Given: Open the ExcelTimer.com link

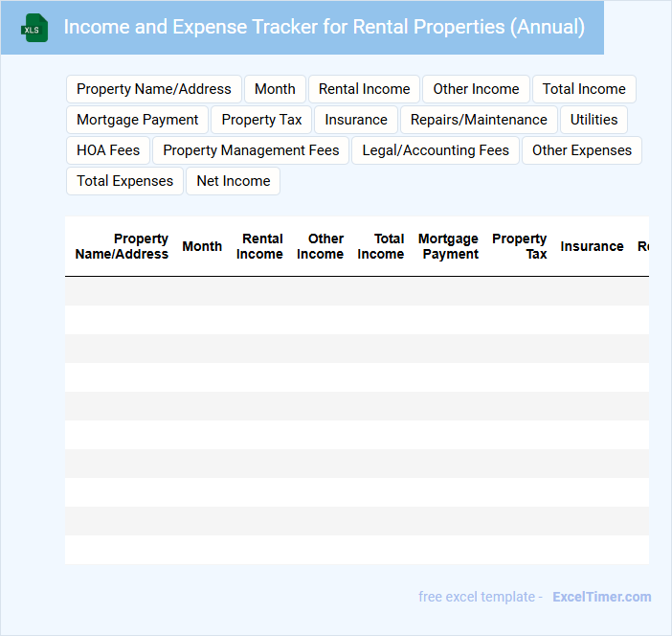Looking at the screenshot, I should pyautogui.click(x=602, y=597).
